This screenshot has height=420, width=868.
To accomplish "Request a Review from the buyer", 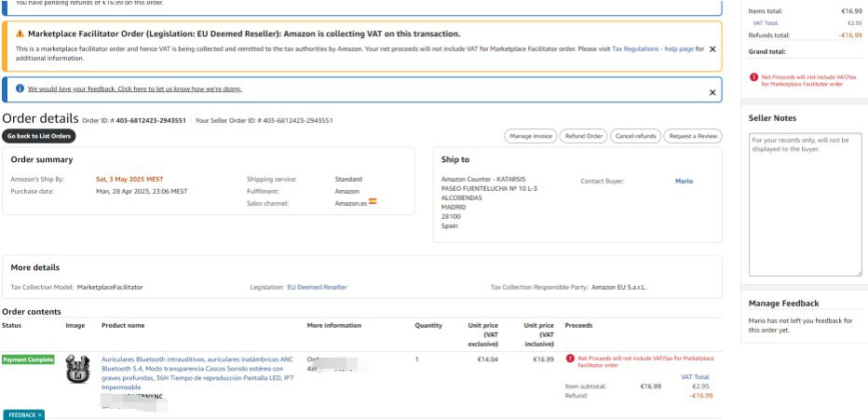I will click(693, 136).
